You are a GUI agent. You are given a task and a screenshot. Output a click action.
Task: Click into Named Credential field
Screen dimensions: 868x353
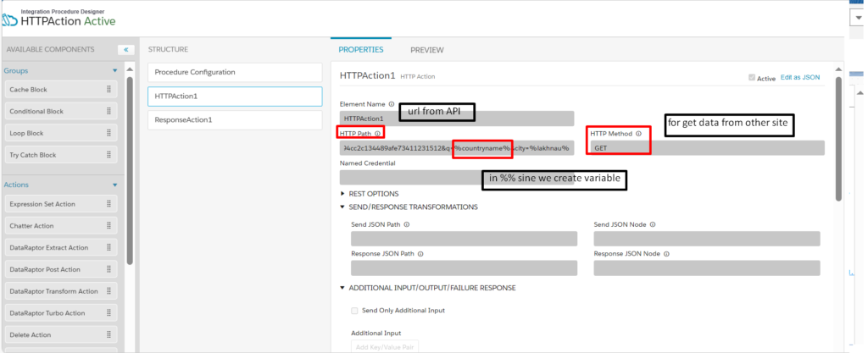click(x=457, y=177)
